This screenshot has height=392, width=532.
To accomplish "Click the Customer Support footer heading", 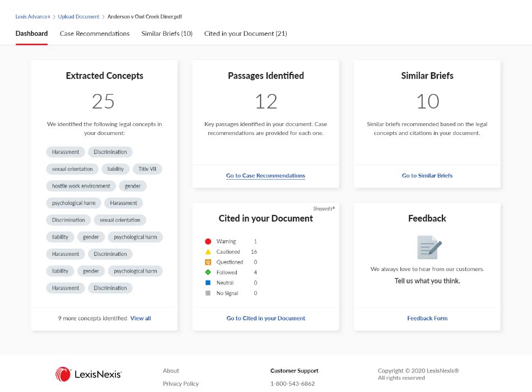I will pyautogui.click(x=294, y=371).
